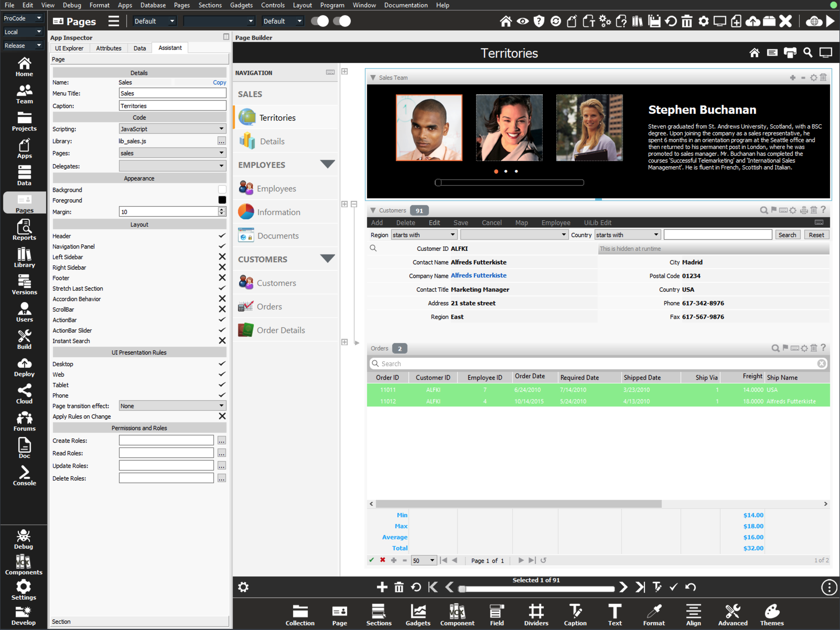This screenshot has width=840, height=630.
Task: Click the Copy link next to Name
Action: [219, 82]
